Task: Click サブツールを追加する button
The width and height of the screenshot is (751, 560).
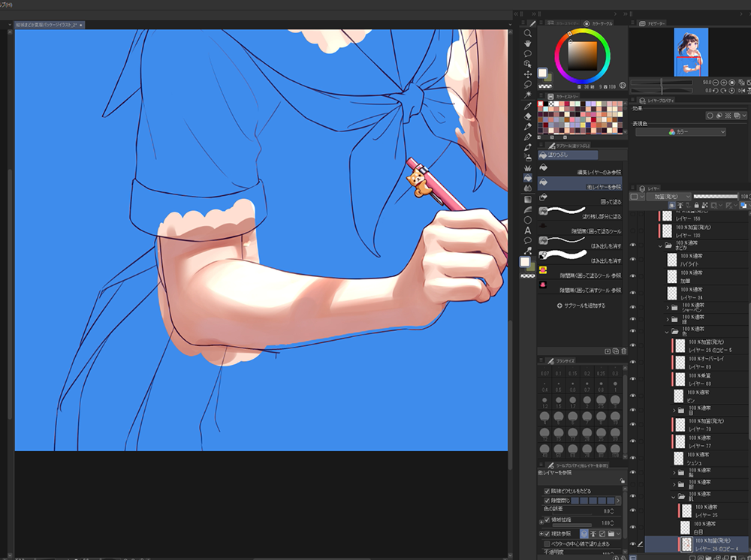Action: (581, 306)
